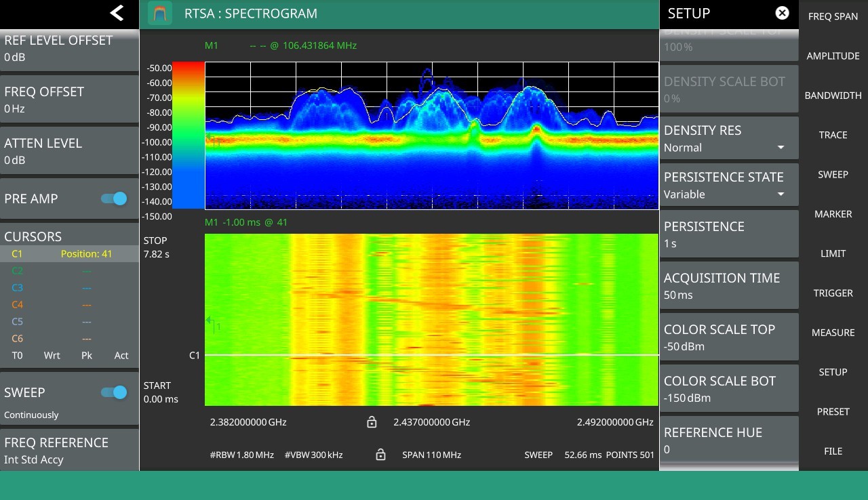Click the center frequency lock icon

coord(372,422)
